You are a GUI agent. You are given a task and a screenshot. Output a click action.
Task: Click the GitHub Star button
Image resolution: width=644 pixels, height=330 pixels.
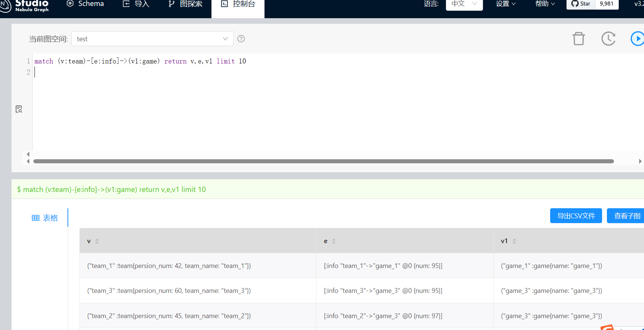pos(581,4)
